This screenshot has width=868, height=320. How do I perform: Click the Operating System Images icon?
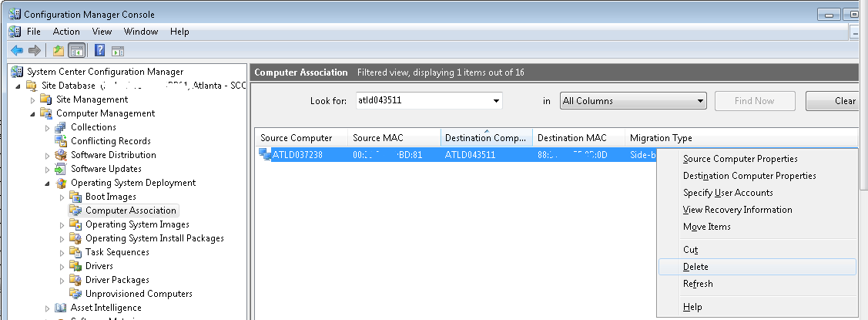[x=75, y=224]
